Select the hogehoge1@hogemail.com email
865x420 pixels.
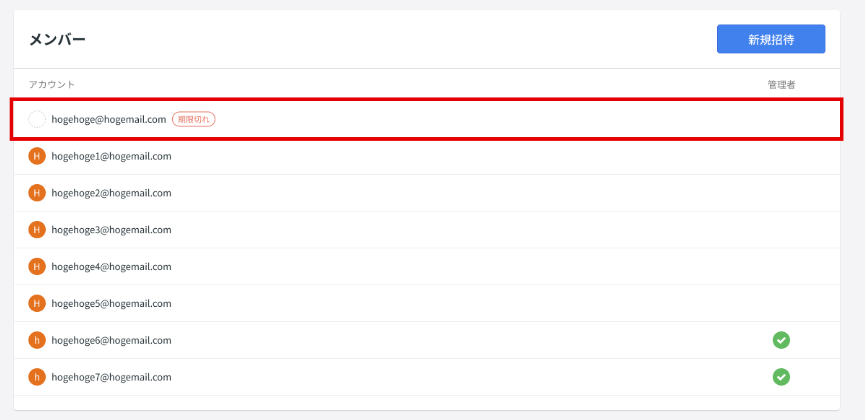(111, 156)
